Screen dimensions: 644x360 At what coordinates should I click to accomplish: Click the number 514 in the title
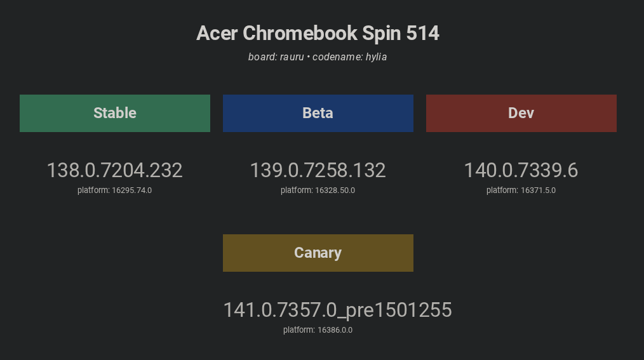pyautogui.click(x=423, y=33)
